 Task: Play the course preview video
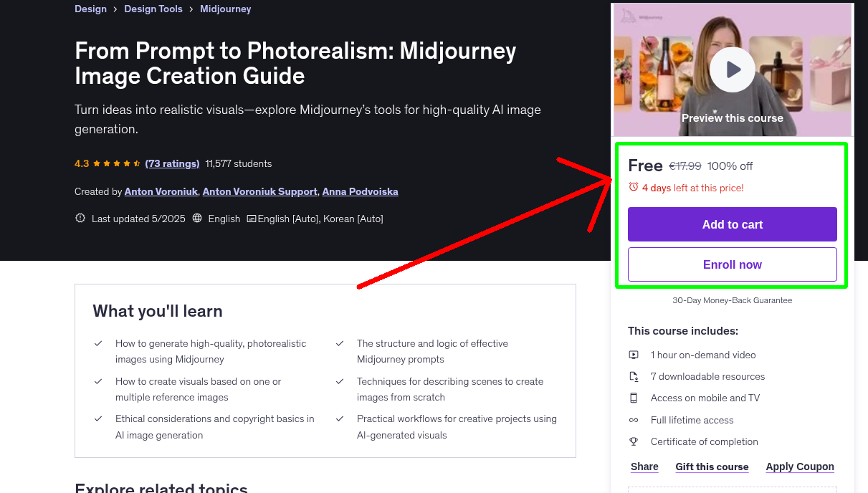732,70
